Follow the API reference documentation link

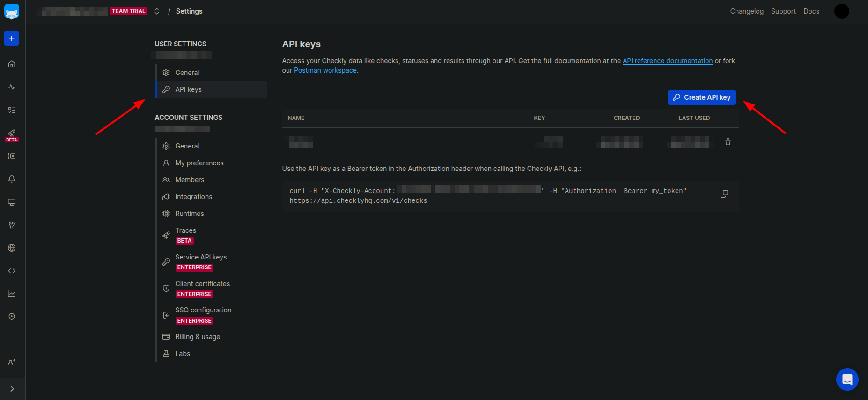click(x=668, y=61)
